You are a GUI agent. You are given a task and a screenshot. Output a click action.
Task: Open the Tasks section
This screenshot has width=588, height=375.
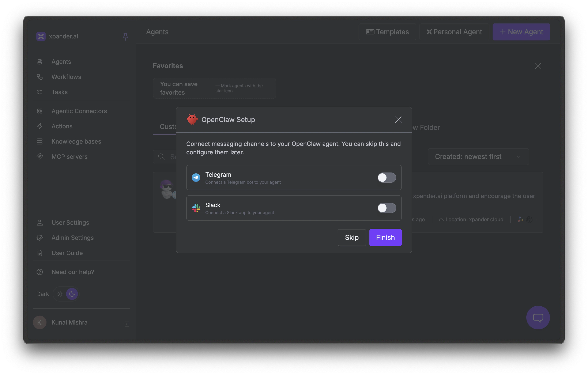[59, 92]
